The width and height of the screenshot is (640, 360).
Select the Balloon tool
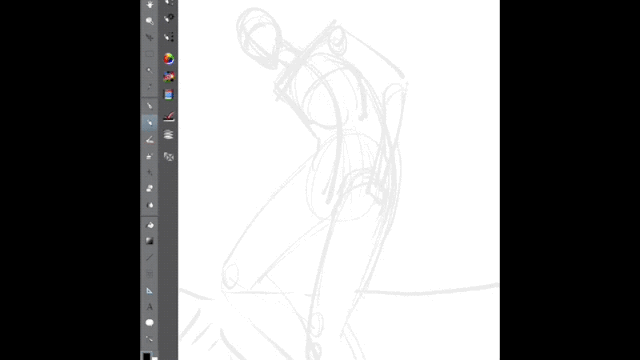point(149,323)
